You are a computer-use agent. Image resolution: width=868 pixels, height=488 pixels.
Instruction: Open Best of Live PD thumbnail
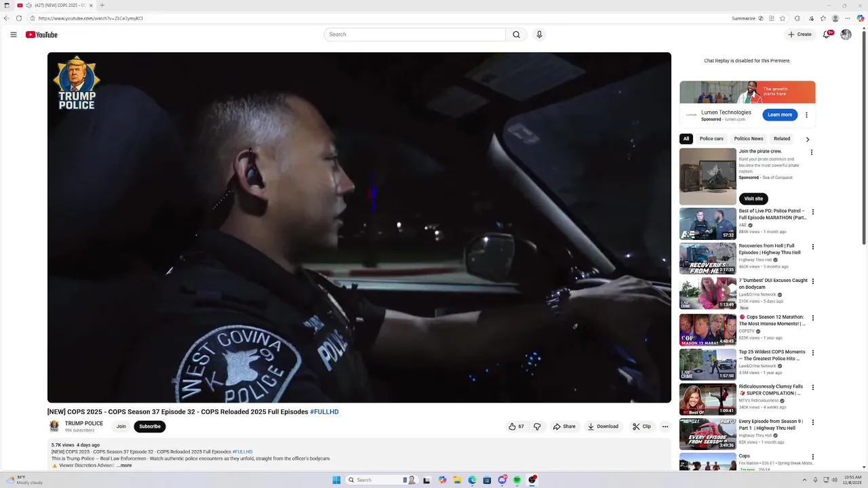[x=708, y=224]
